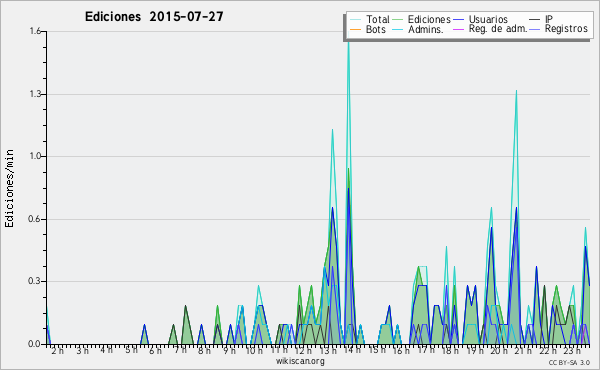Viewport: 600px width, 370px height.
Task: Click the 'CC BY-SA 3.0' license text
Action: click(x=569, y=362)
